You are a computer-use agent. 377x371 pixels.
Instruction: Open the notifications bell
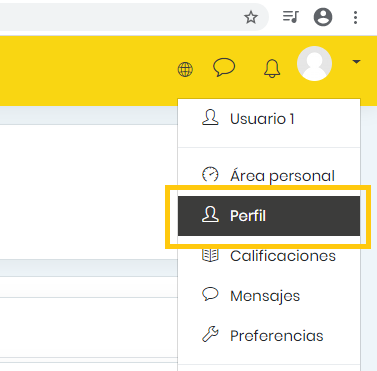coord(272,68)
